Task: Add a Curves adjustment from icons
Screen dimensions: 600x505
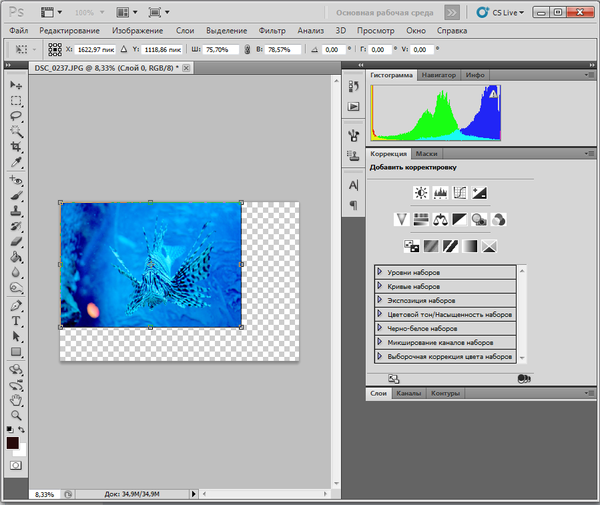Action: point(460,192)
